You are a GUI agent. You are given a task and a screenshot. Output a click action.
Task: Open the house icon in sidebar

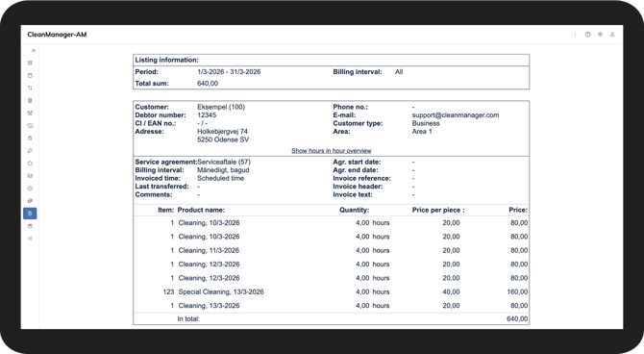(30, 164)
